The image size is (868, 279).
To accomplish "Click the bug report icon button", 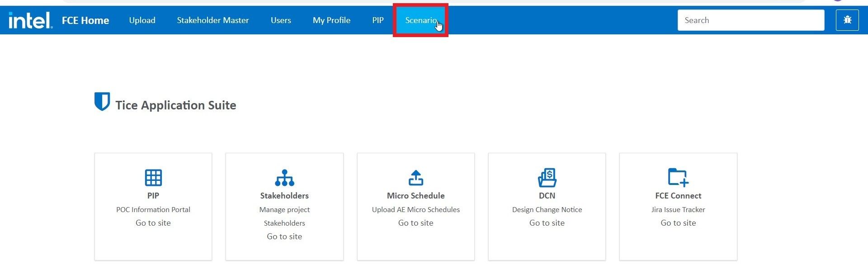I will (847, 20).
